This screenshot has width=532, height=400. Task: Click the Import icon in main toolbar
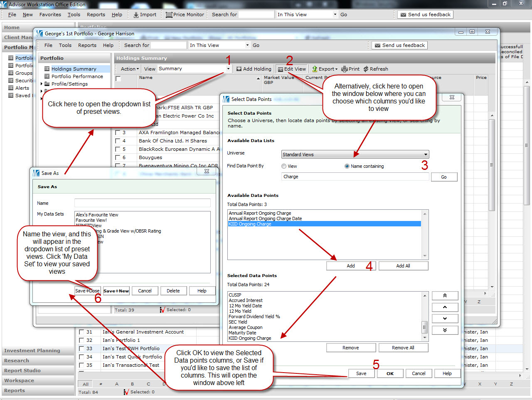136,15
